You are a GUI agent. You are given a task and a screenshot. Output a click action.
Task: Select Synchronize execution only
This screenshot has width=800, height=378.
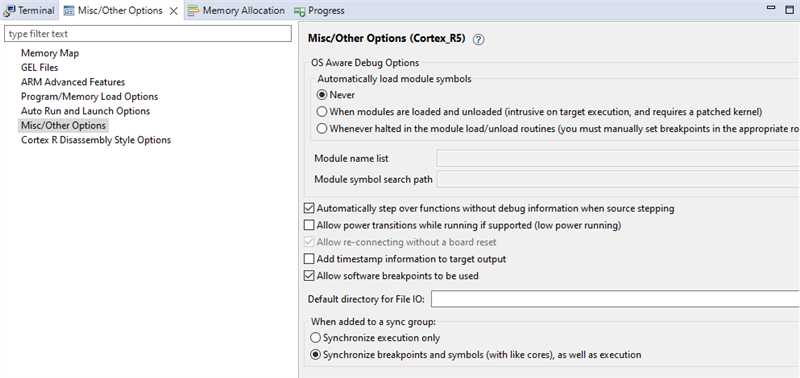click(315, 338)
